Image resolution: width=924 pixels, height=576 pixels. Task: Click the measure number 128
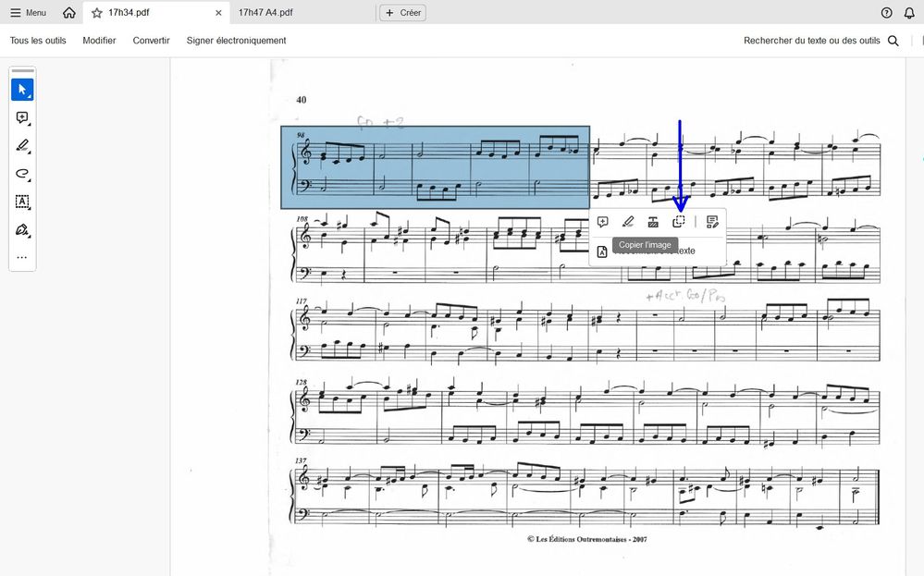(302, 382)
